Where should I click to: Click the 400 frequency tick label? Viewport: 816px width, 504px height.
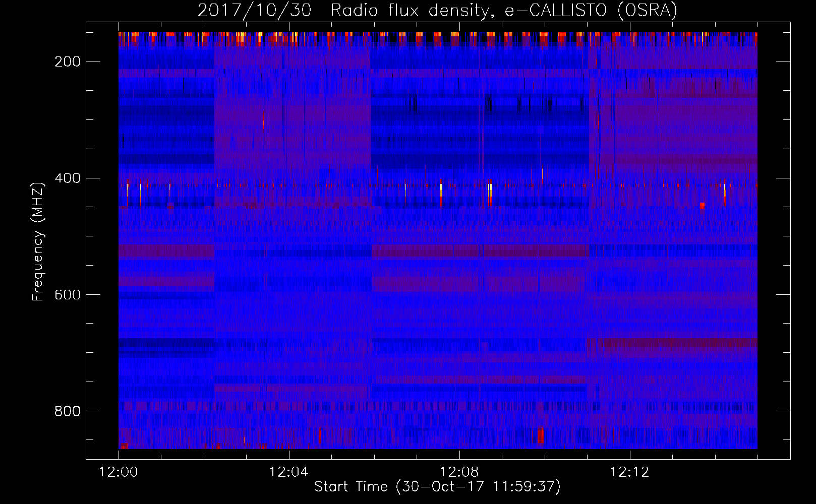tap(68, 178)
